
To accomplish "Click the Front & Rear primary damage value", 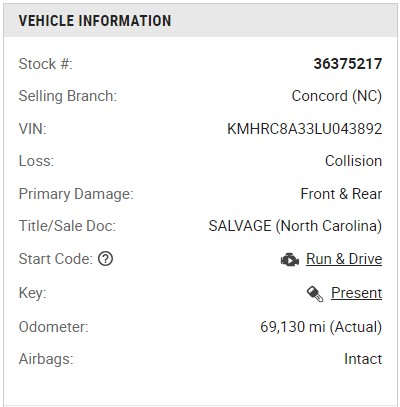I will (341, 194).
